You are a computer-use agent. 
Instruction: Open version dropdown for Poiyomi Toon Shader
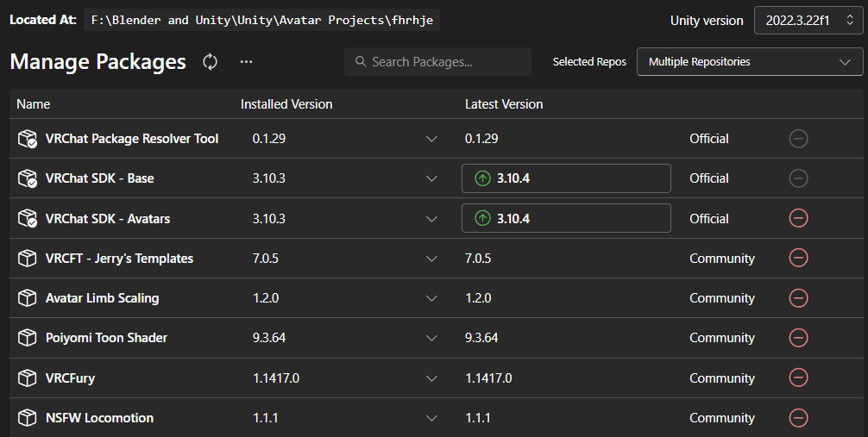[x=431, y=339]
